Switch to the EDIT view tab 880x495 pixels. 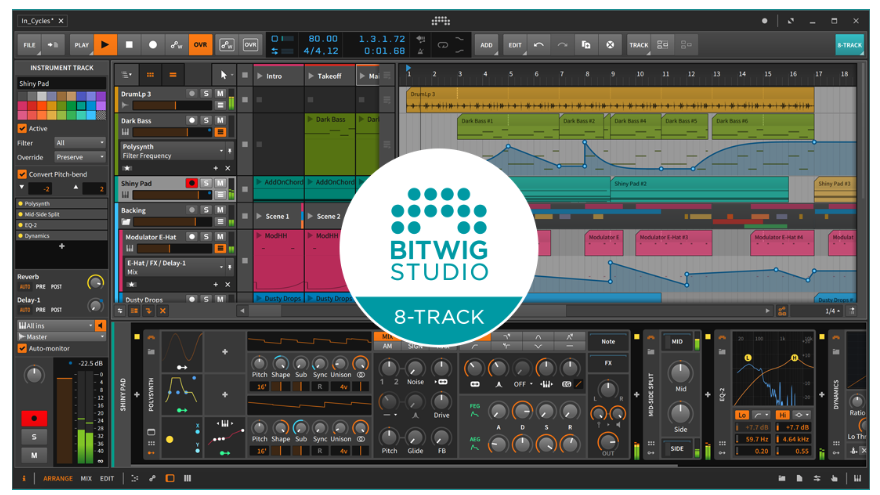point(107,479)
